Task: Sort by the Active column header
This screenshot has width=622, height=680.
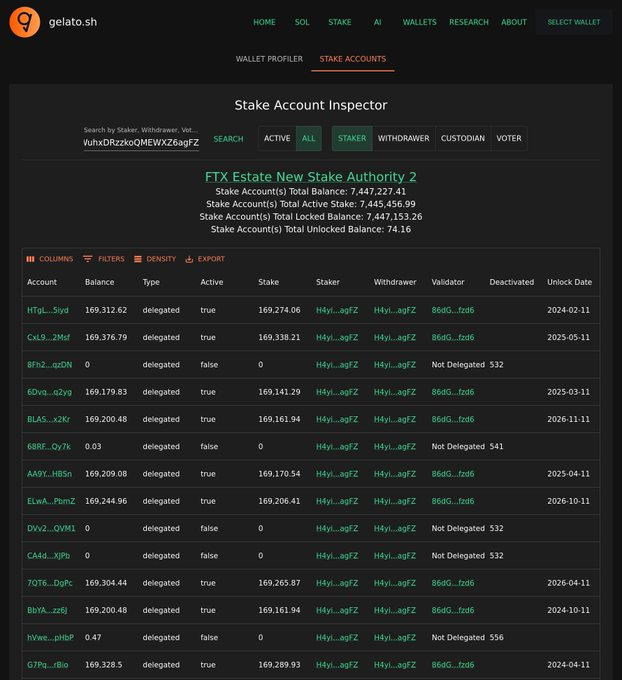Action: click(x=212, y=282)
